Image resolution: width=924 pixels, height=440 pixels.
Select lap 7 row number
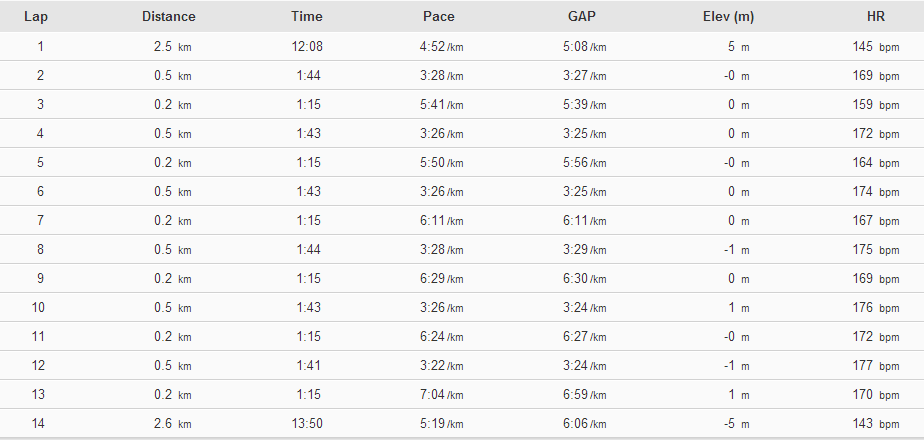(x=40, y=221)
